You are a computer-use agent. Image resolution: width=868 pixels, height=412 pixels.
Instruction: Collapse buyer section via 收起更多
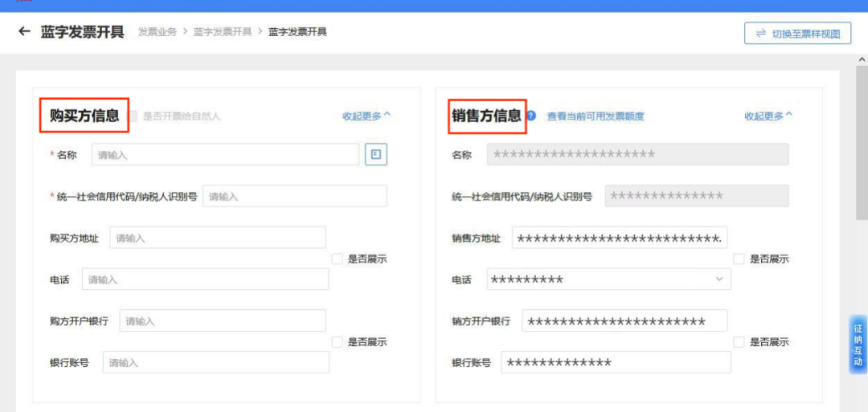(x=366, y=116)
